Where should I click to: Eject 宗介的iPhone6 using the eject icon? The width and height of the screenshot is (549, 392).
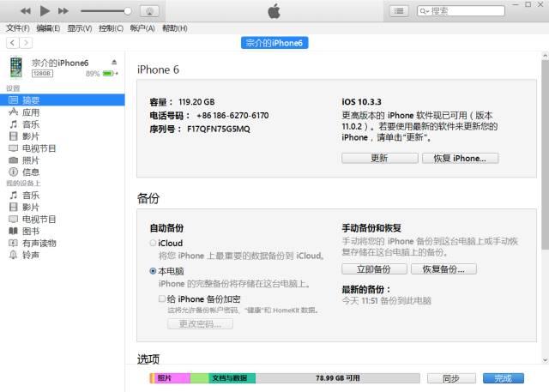tap(114, 63)
